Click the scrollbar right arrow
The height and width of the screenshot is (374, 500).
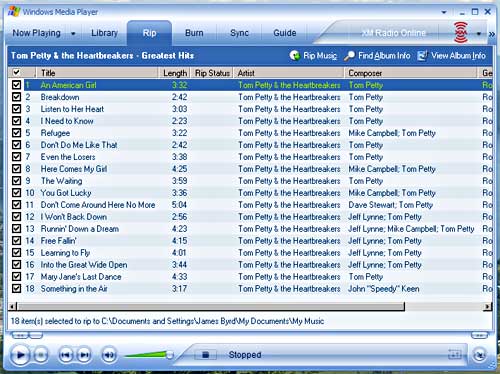pos(488,306)
